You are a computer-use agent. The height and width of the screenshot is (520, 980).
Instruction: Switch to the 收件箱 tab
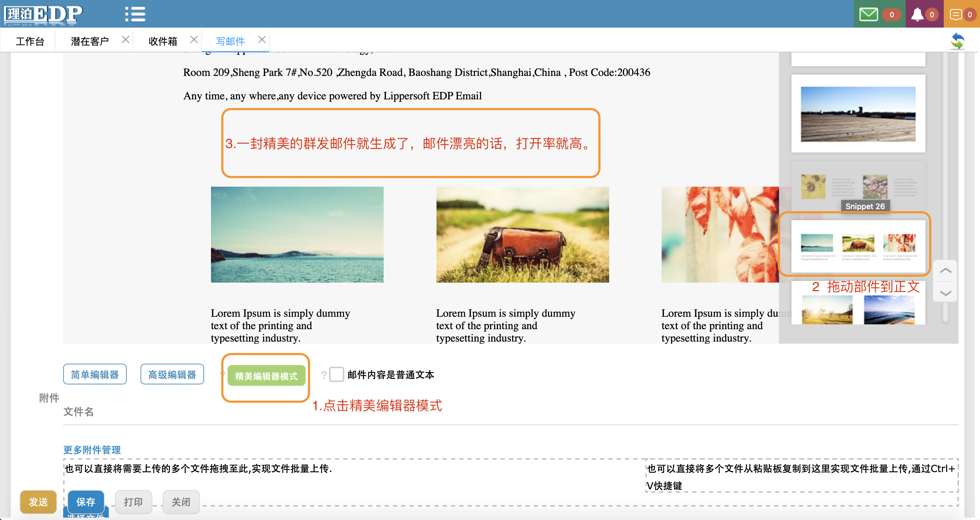(x=163, y=41)
